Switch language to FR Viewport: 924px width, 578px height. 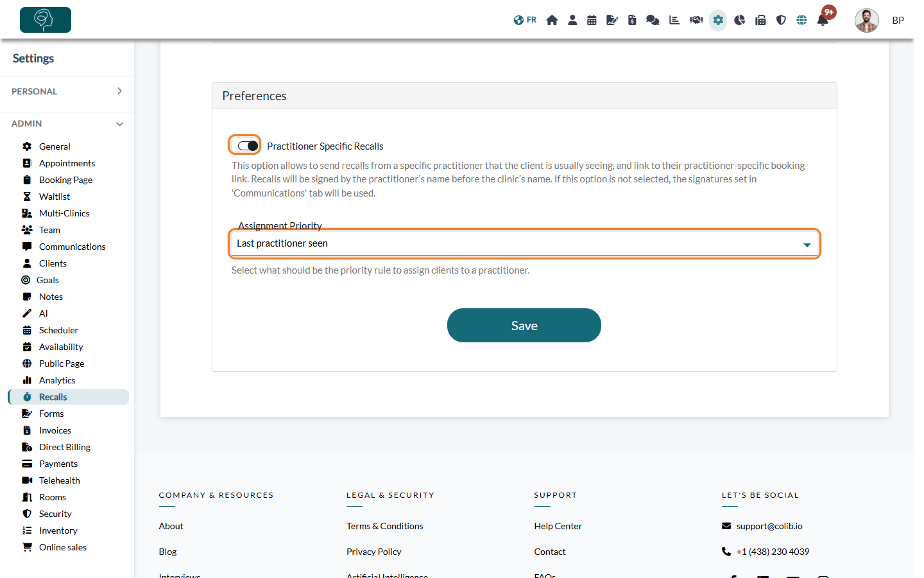[525, 20]
